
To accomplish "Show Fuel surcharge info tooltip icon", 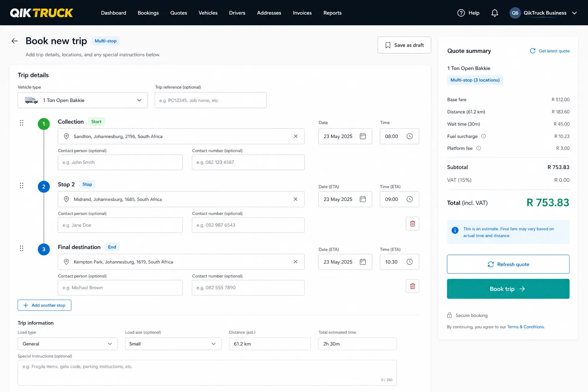I will [x=483, y=136].
